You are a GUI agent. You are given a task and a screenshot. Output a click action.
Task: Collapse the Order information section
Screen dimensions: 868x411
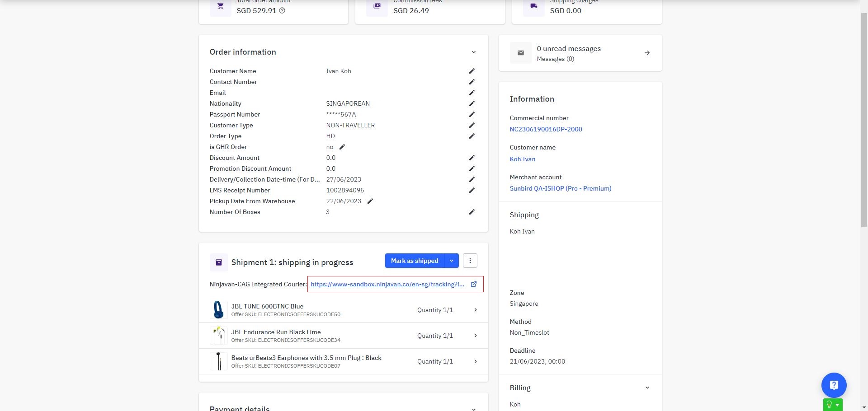[x=473, y=52]
